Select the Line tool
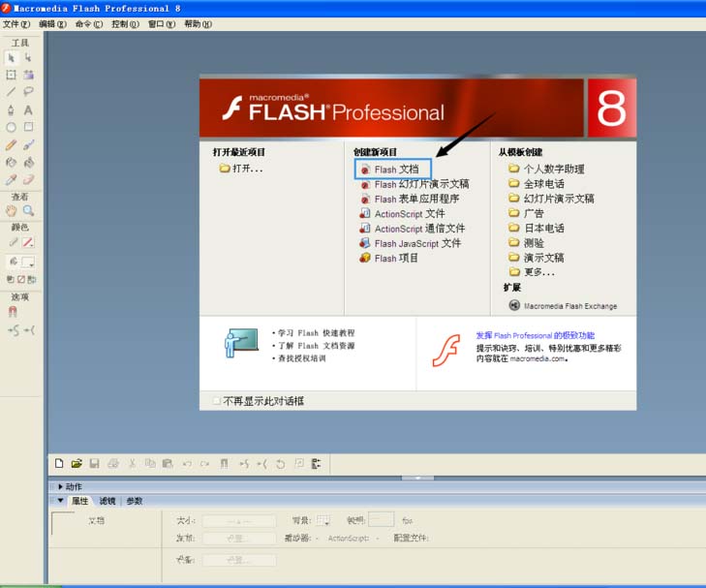Screen dimensions: 706x588 click(12, 92)
